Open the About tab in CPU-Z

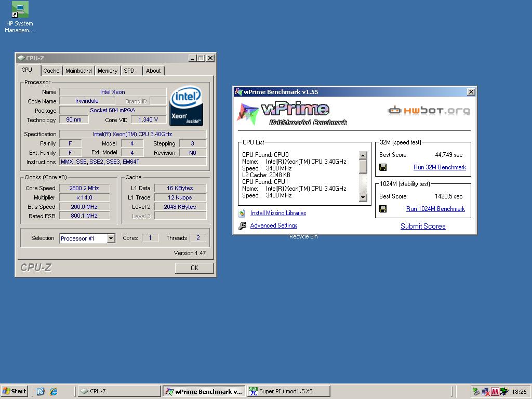[x=153, y=71]
